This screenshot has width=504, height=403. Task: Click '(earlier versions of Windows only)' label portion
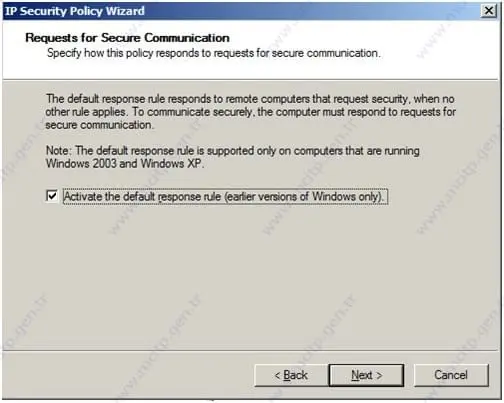click(304, 197)
